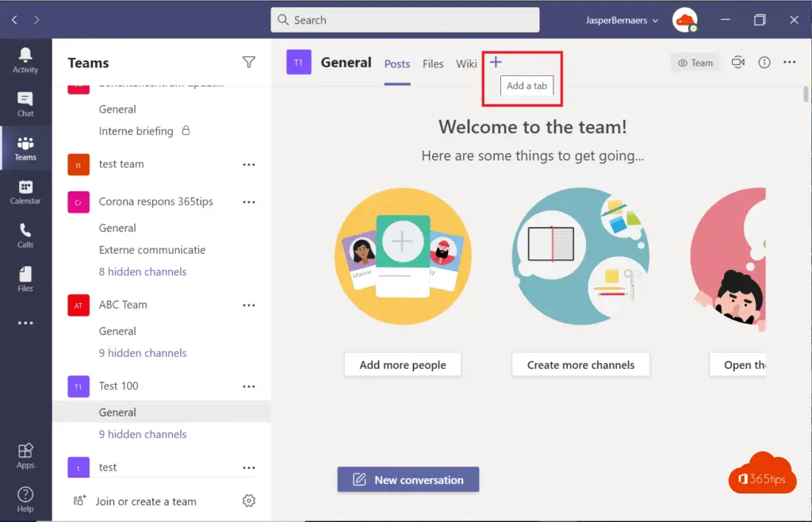The image size is (812, 522).
Task: Switch to the Wiki tab
Action: click(466, 63)
